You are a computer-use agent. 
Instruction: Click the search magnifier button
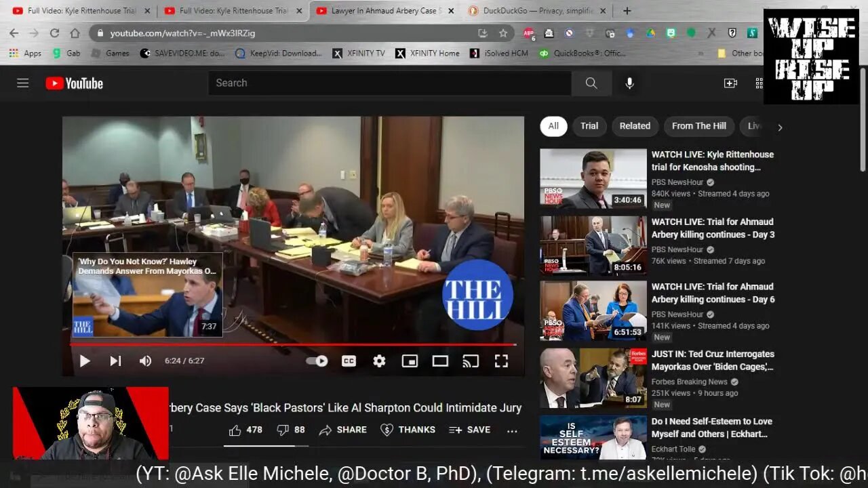[591, 83]
